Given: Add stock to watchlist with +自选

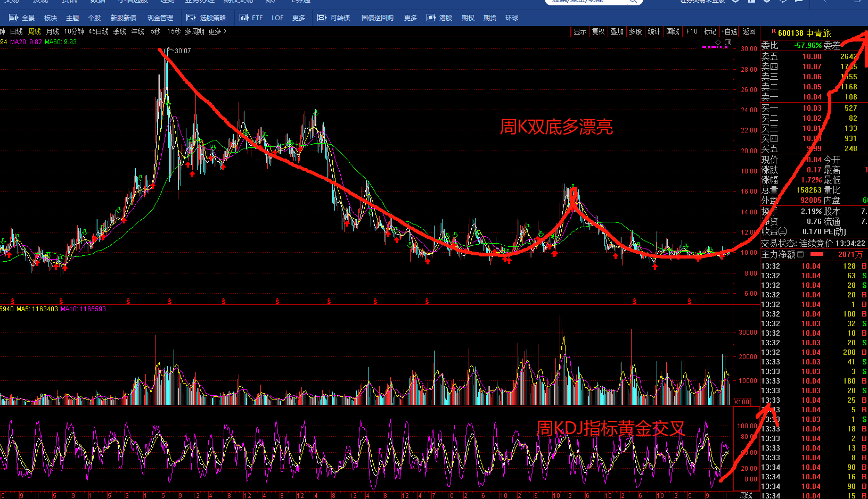Looking at the screenshot, I should pos(730,31).
